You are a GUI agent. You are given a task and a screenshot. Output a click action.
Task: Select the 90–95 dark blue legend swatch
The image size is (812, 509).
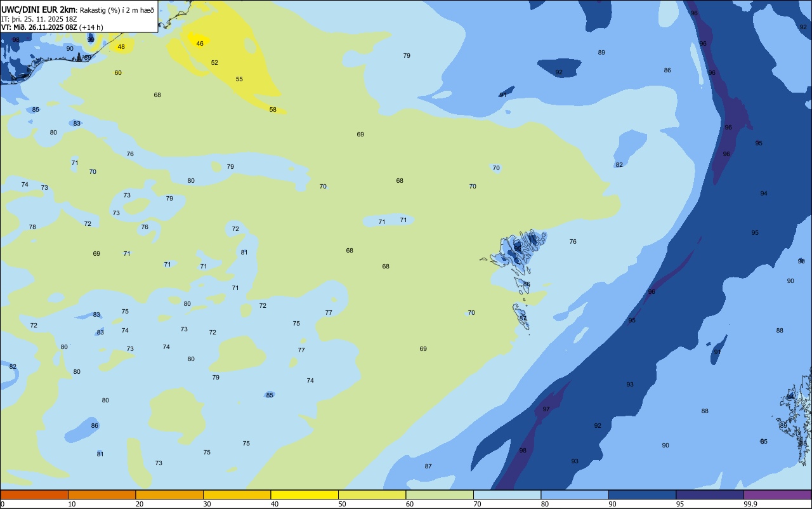point(642,494)
